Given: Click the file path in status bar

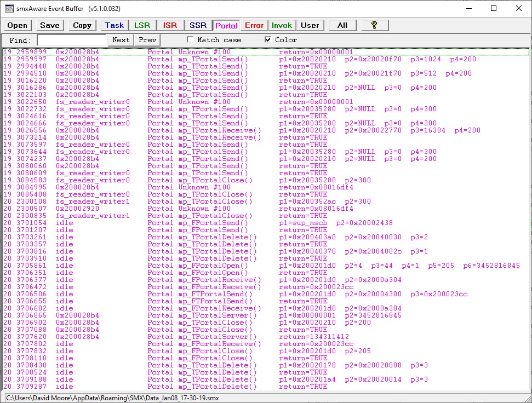Looking at the screenshot, I should (112, 398).
